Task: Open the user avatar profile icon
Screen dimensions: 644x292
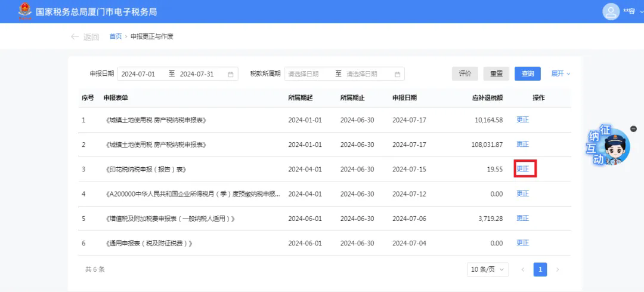Action: pos(611,11)
